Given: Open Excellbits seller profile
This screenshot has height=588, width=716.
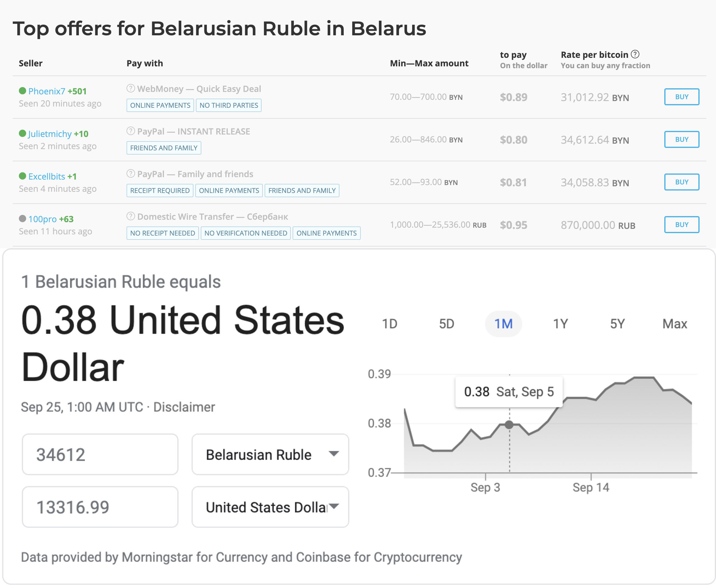Looking at the screenshot, I should [47, 177].
